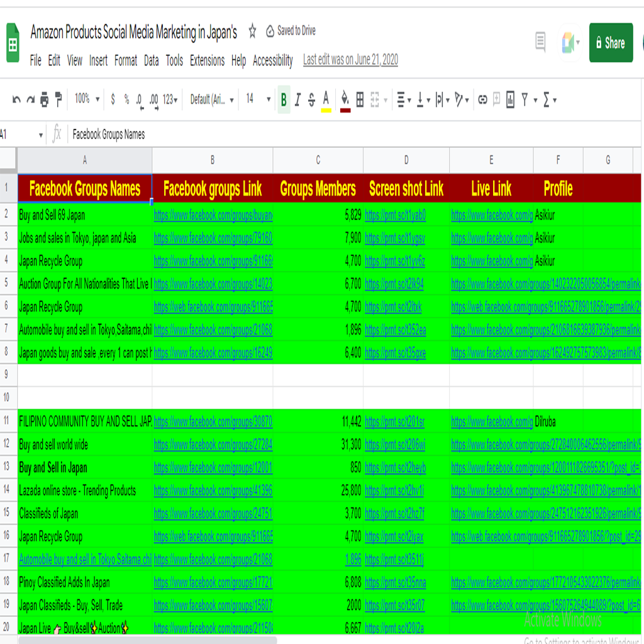Toggle italic formatting
The width and height of the screenshot is (644, 644).
[297, 99]
